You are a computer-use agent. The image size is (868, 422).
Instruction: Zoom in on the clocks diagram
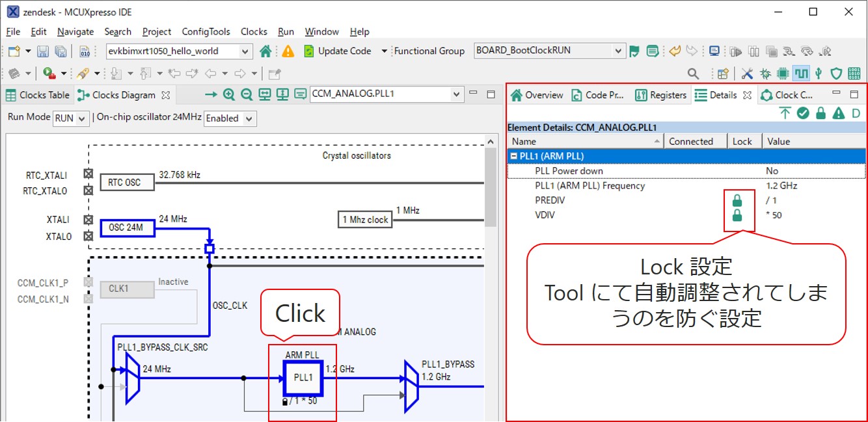[228, 94]
